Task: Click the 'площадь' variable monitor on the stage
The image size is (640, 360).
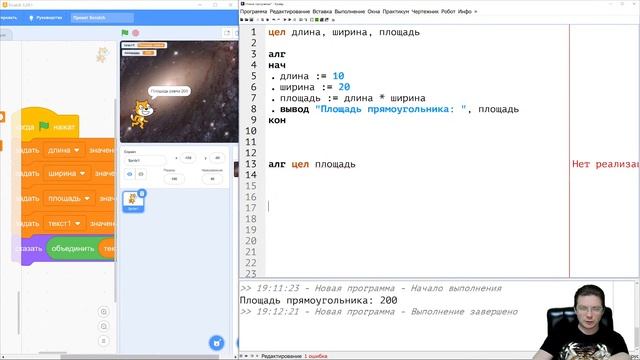Action: (139, 53)
